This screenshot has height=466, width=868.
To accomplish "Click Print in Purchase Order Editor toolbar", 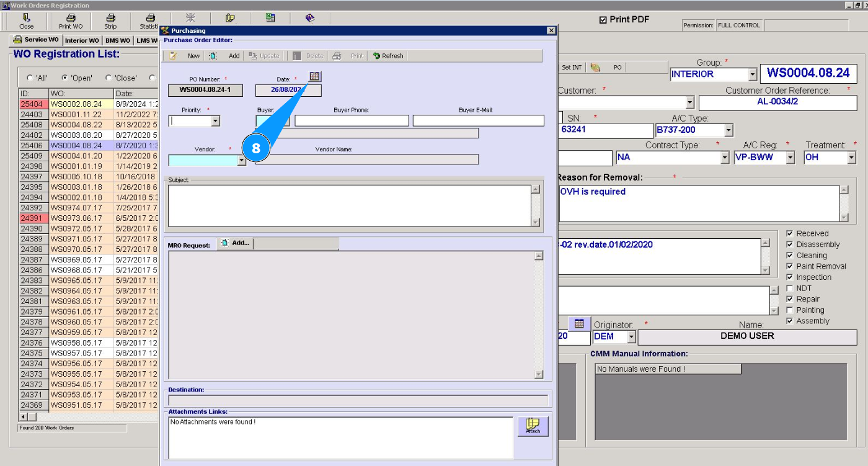I will point(348,56).
